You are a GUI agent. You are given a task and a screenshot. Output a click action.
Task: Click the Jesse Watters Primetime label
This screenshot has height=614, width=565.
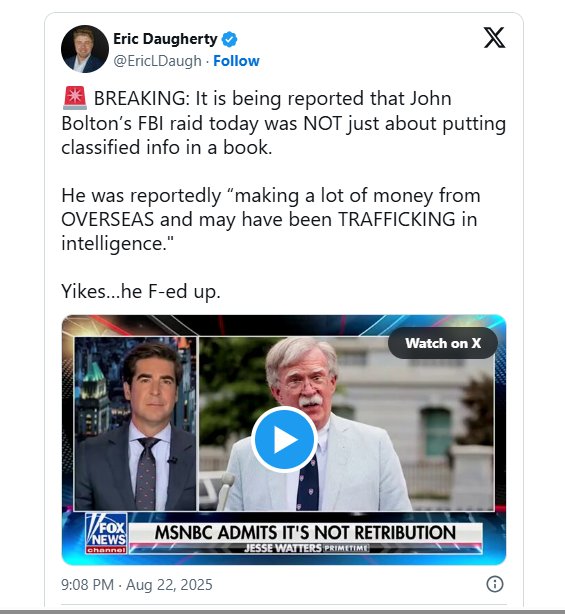tap(306, 548)
